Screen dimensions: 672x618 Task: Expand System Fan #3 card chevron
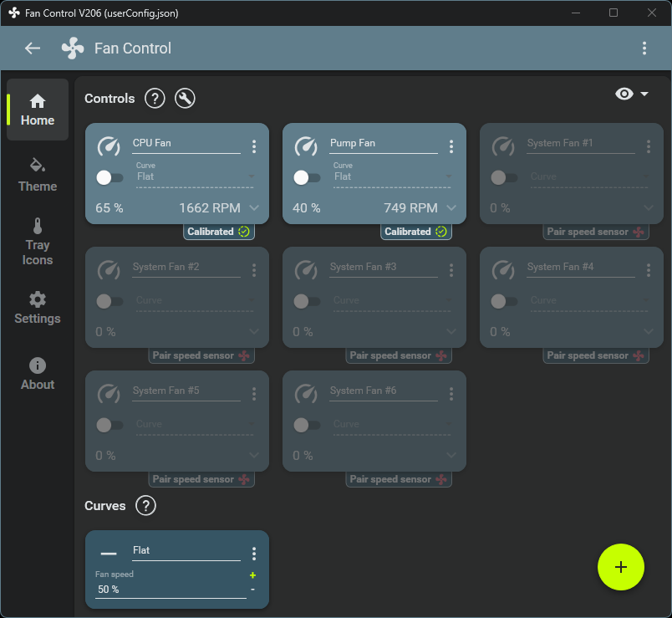451,331
